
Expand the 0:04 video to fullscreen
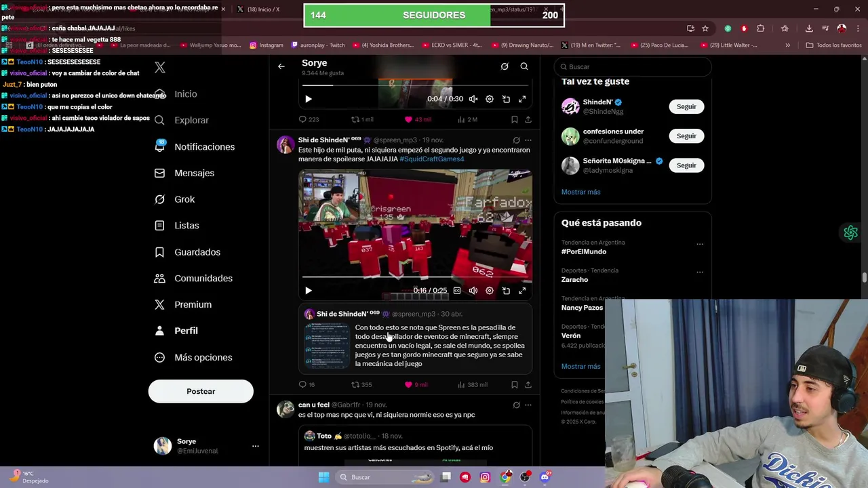click(x=522, y=99)
